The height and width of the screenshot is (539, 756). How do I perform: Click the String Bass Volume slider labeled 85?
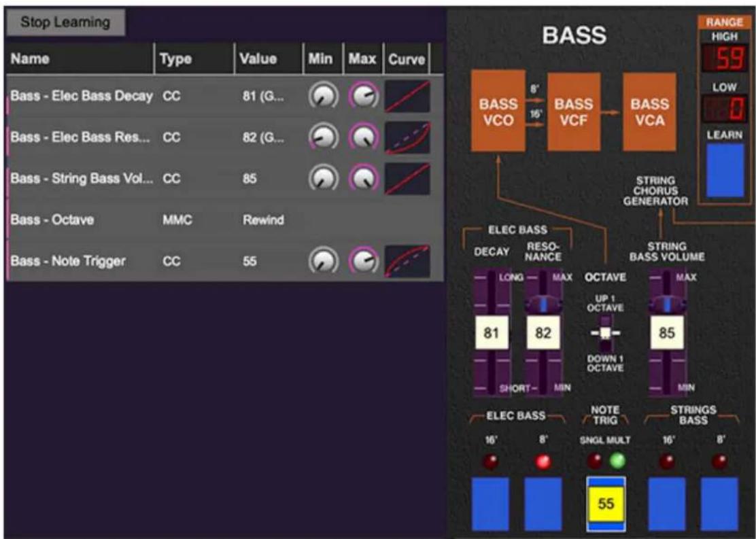(667, 332)
